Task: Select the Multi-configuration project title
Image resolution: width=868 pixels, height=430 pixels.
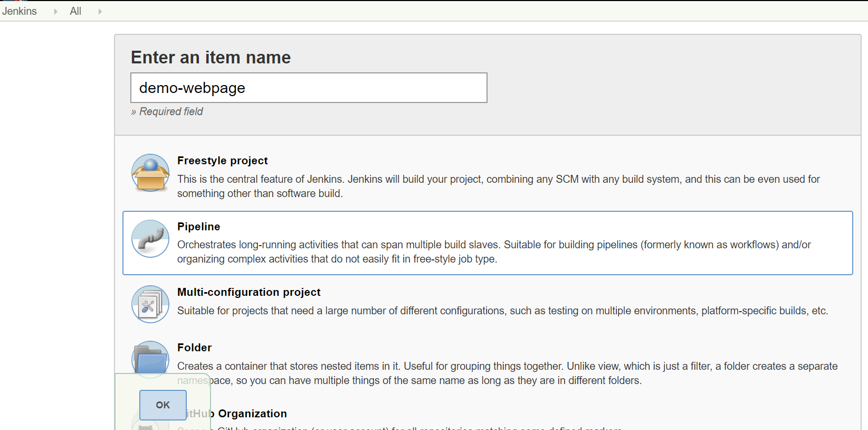Action: pos(249,292)
